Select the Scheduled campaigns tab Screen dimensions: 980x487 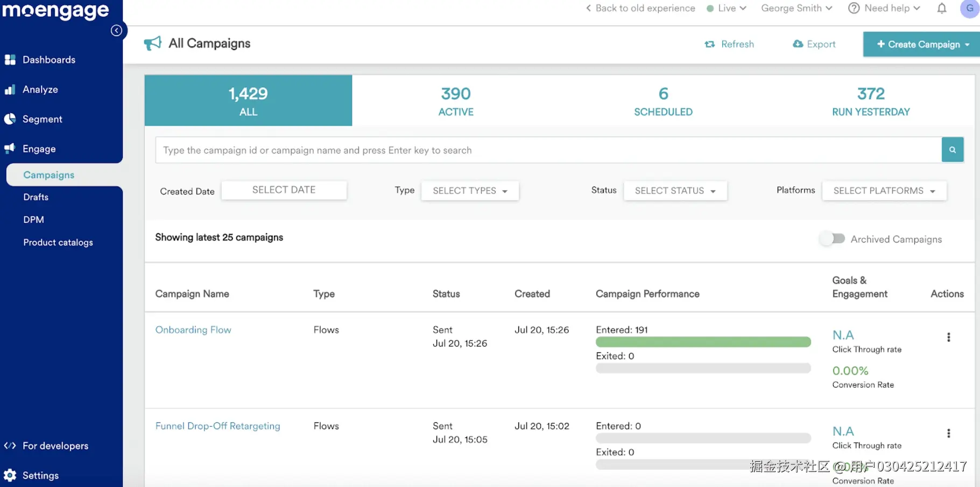click(x=663, y=101)
